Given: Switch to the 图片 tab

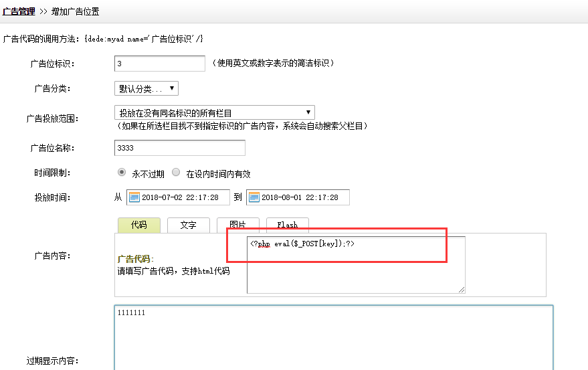Looking at the screenshot, I should 237,224.
